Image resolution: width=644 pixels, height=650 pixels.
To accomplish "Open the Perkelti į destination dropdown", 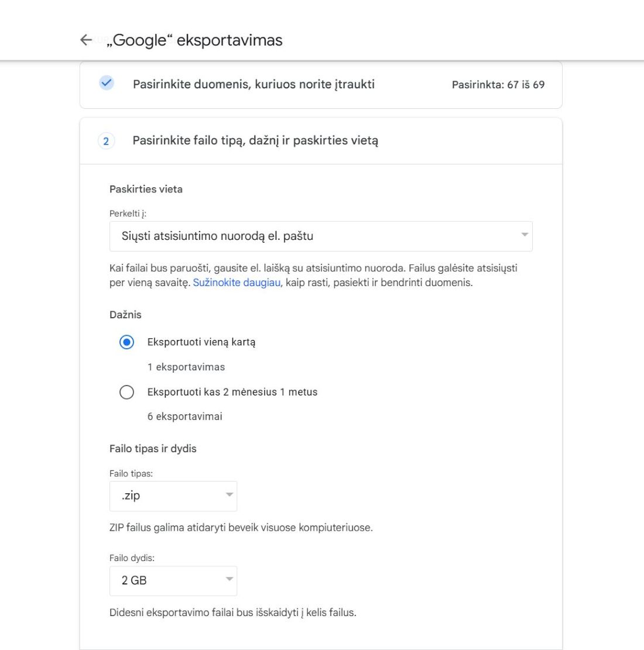I will (321, 236).
